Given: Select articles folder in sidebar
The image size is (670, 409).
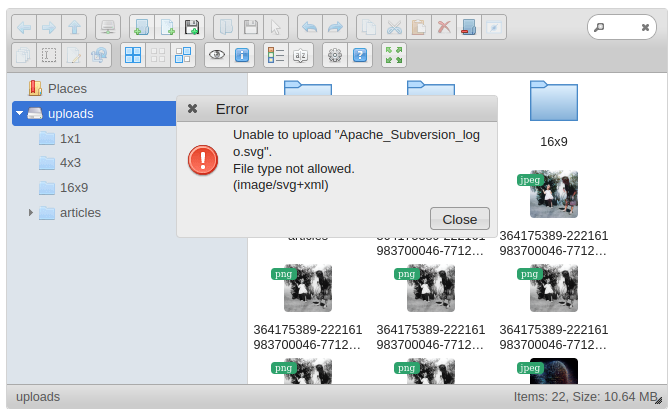Looking at the screenshot, I should click(80, 212).
